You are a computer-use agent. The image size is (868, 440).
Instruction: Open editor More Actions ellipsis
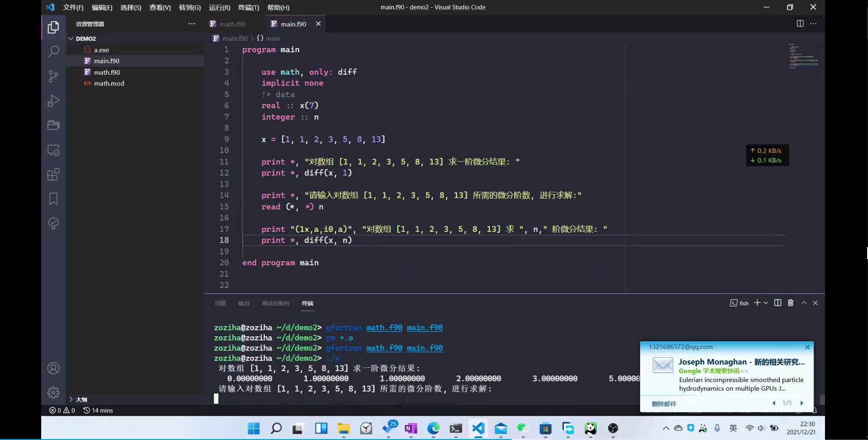tap(813, 24)
